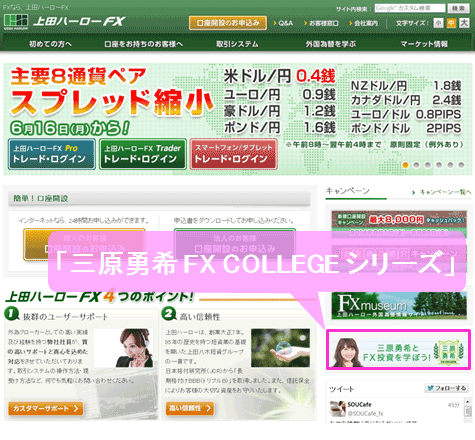
Task: Open the 会社案内 link
Action: click(363, 23)
